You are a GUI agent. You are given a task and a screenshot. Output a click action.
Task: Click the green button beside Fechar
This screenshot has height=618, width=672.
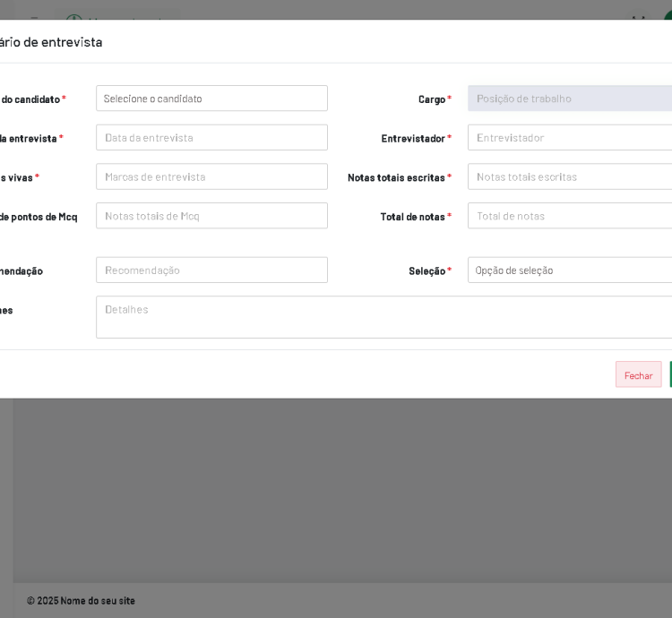[670, 374]
